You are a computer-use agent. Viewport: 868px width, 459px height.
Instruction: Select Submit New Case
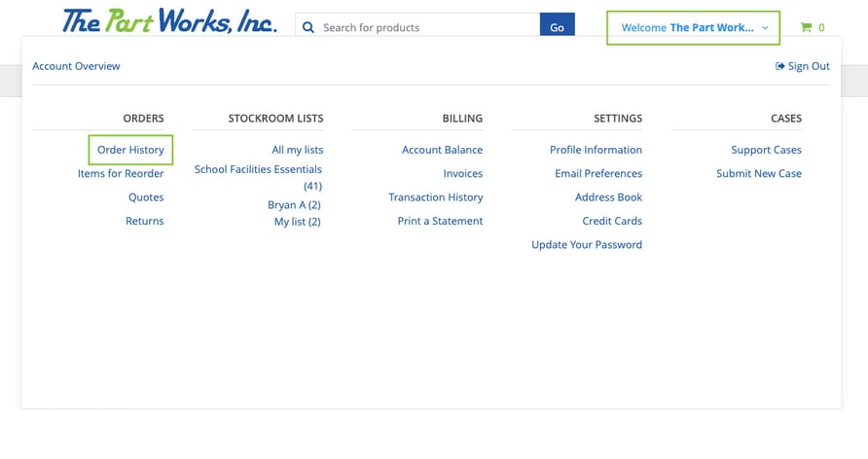[x=759, y=173]
